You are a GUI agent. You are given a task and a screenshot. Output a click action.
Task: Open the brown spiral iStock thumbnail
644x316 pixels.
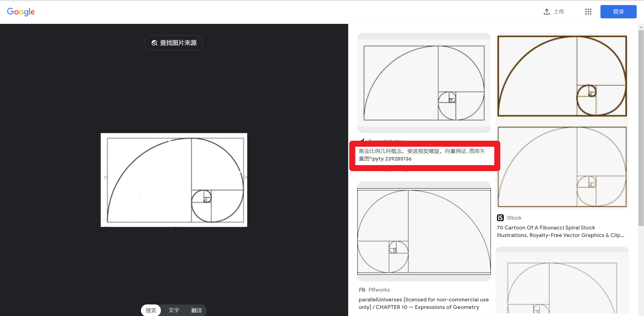click(x=562, y=121)
